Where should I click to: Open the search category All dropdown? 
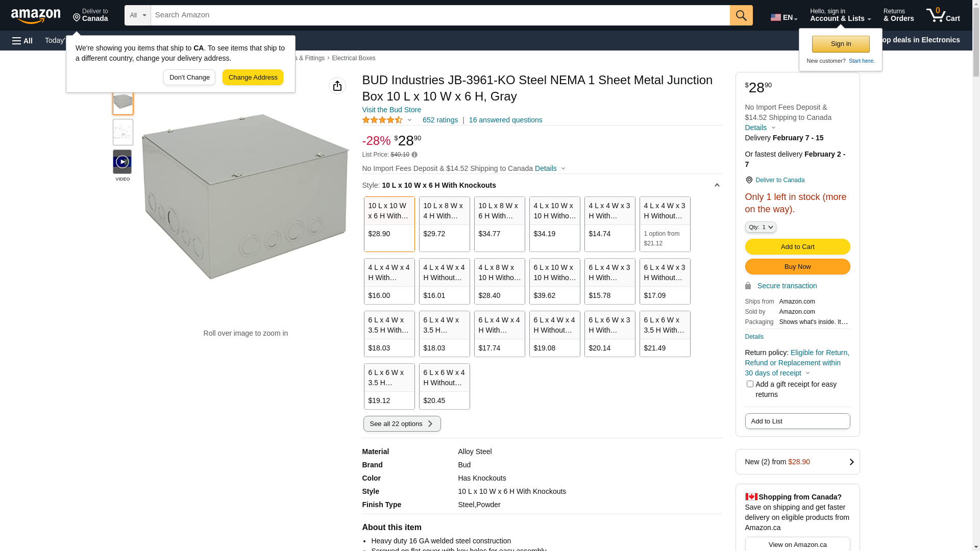[x=137, y=15]
